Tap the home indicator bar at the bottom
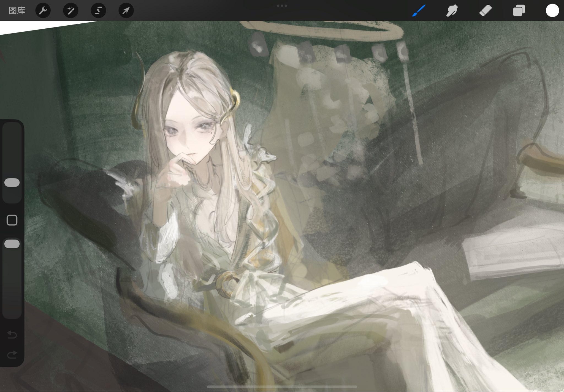Image resolution: width=564 pixels, height=392 pixels. coord(282,387)
